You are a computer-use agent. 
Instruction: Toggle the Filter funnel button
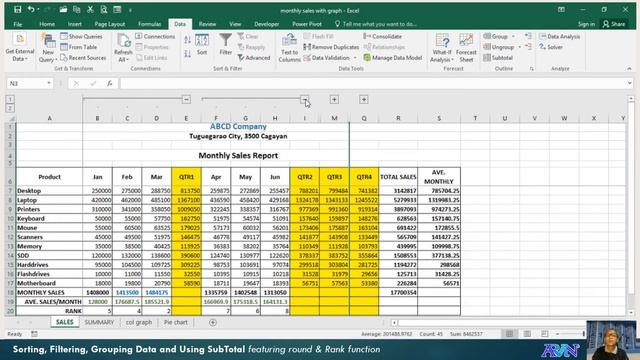225,44
